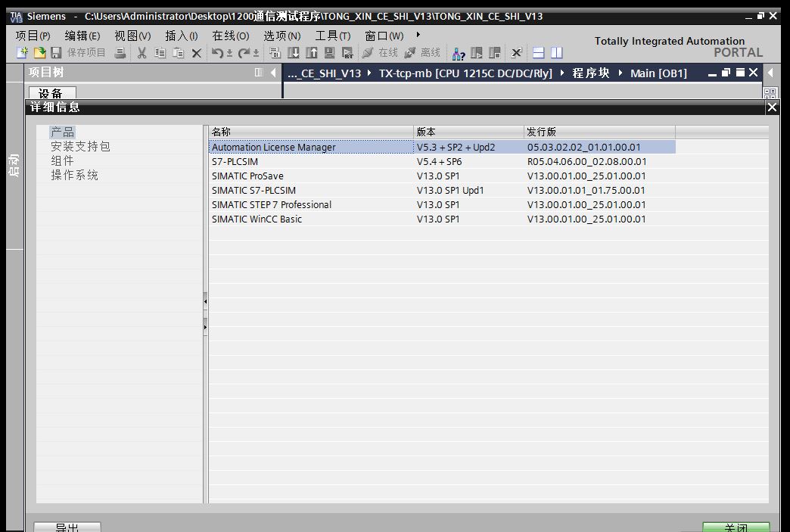Image resolution: width=790 pixels, height=532 pixels.
Task: Click the Print icon in toolbar
Action: click(x=120, y=52)
